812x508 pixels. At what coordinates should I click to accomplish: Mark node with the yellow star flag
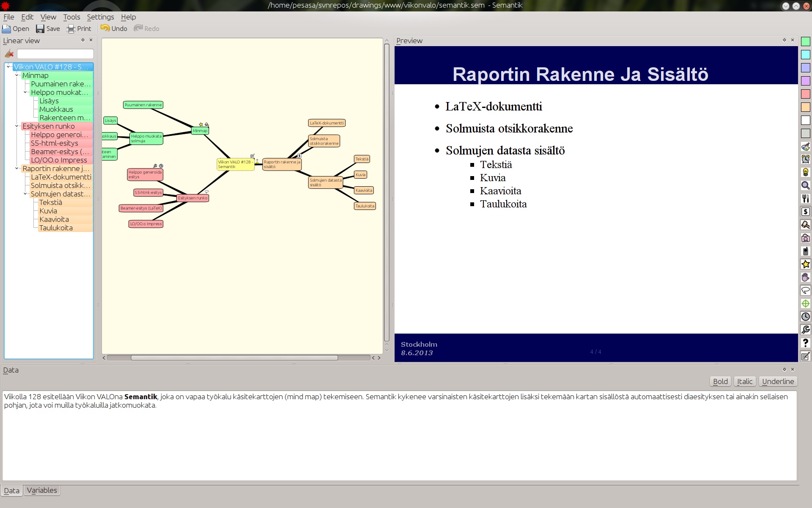point(805,264)
